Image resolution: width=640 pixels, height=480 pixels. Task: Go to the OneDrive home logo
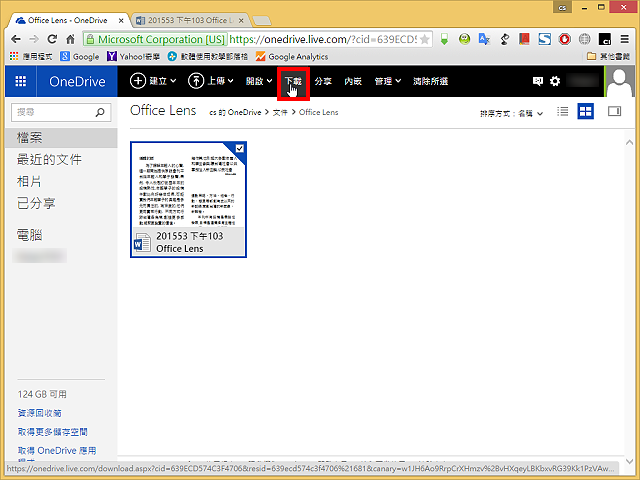77,81
